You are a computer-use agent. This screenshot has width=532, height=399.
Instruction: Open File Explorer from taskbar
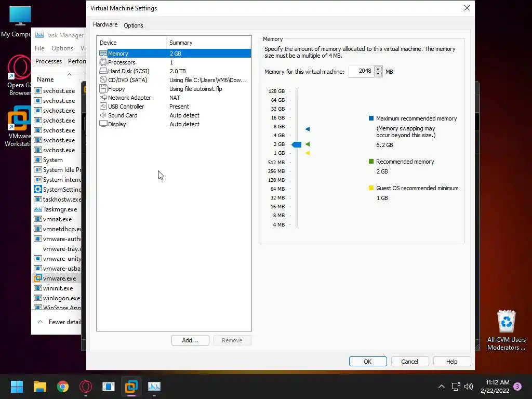point(39,387)
